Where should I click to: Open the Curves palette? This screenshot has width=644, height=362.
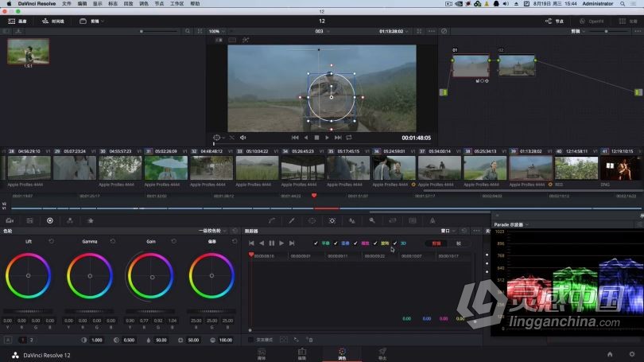click(x=271, y=220)
